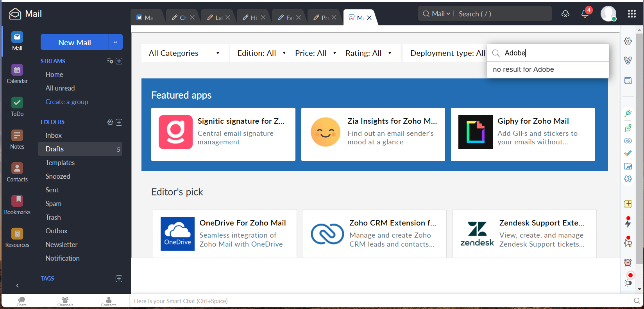The height and width of the screenshot is (309, 644).
Task: Click the vertical scrollbar of marketplace page
Action: 640,148
